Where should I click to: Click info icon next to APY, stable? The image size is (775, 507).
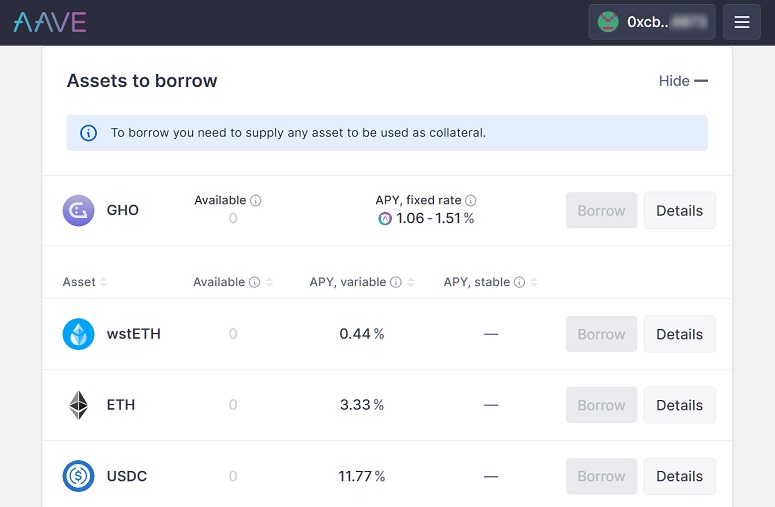coord(519,282)
